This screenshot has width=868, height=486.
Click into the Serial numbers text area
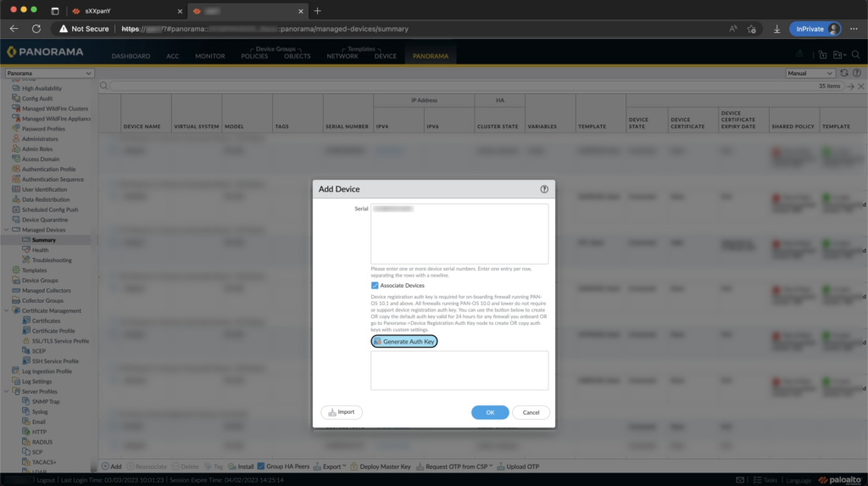pyautogui.click(x=459, y=233)
